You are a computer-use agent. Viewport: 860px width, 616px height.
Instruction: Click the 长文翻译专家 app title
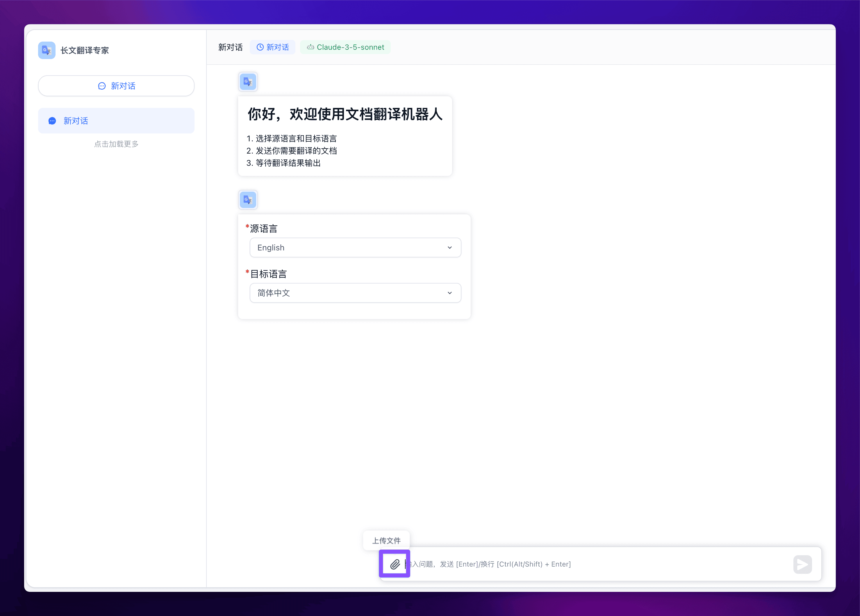[x=85, y=50]
